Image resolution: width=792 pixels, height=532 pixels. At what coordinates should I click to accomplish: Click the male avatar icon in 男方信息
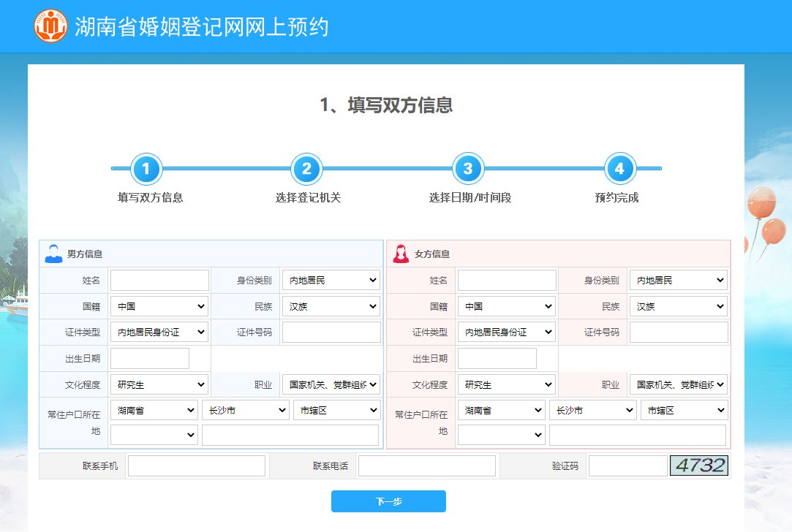click(x=53, y=254)
